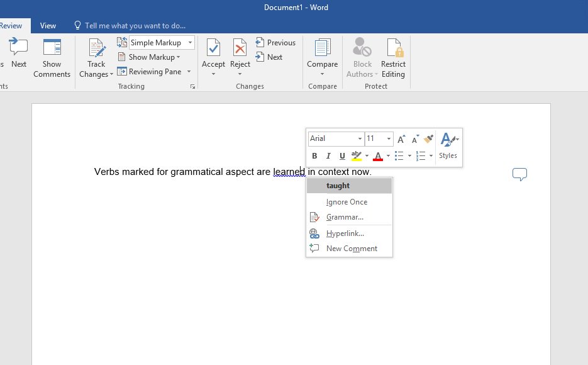Click the Block Authors button
This screenshot has width=588, height=365.
click(x=362, y=57)
